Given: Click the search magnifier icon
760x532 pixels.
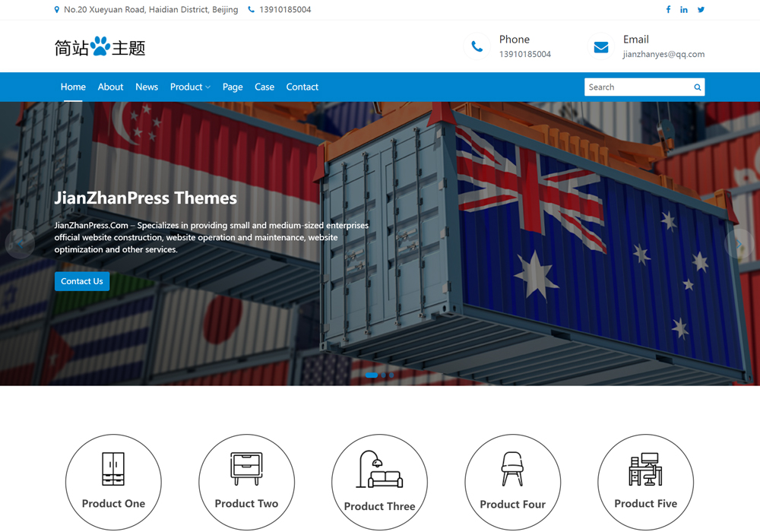Looking at the screenshot, I should (697, 87).
